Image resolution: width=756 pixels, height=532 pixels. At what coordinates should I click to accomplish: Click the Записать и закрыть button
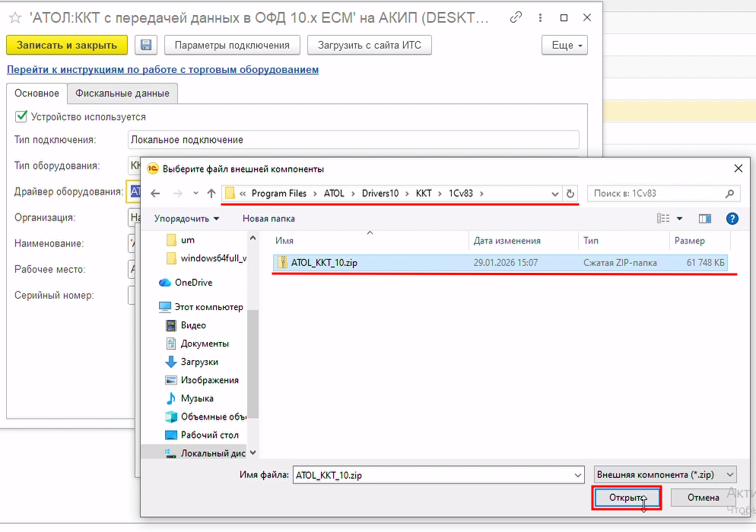point(67,45)
